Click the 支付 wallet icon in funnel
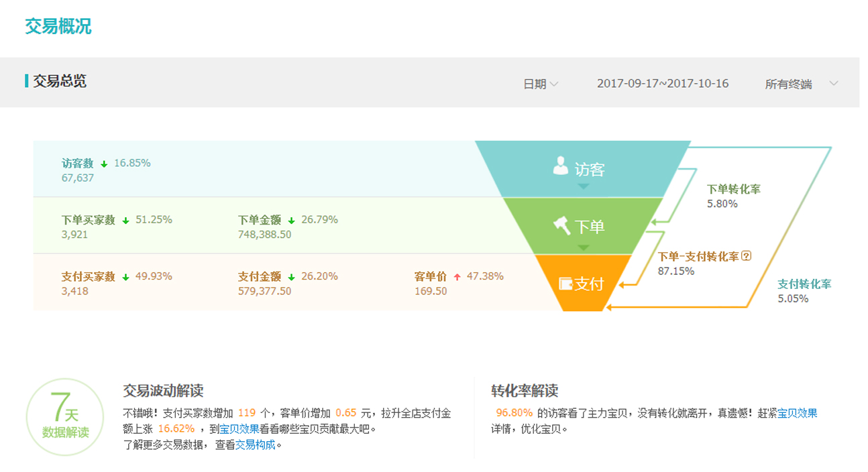 pyautogui.click(x=565, y=284)
